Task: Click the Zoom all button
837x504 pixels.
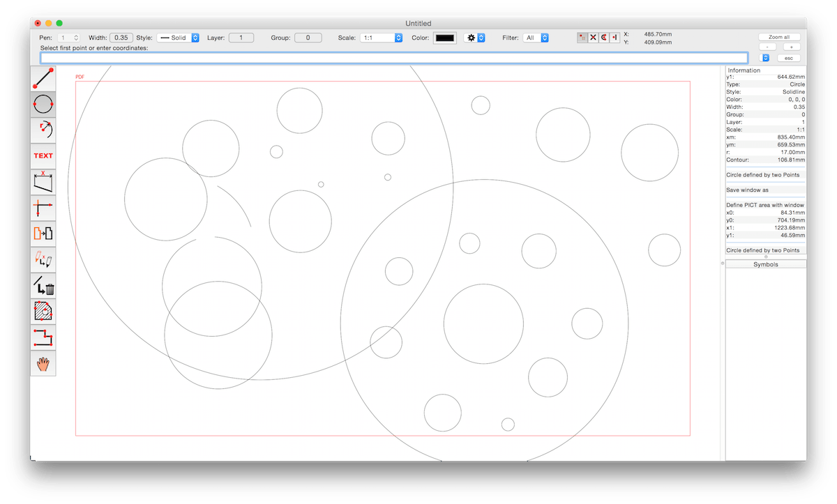Action: coord(779,37)
